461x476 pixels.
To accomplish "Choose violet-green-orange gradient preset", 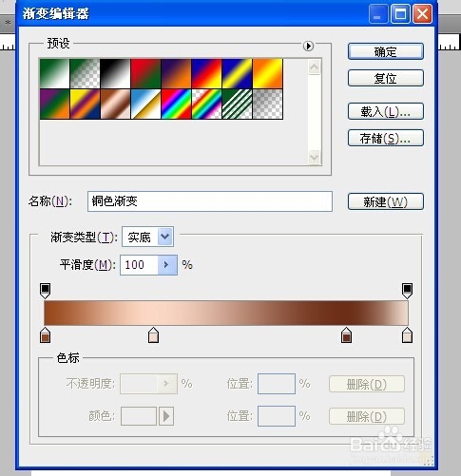I will click(x=54, y=104).
